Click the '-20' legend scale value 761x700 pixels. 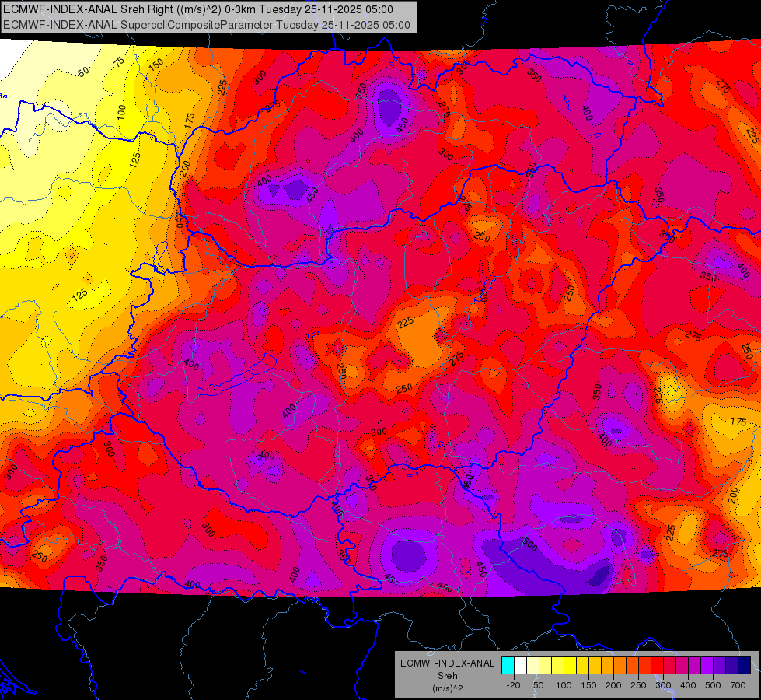click(x=512, y=685)
